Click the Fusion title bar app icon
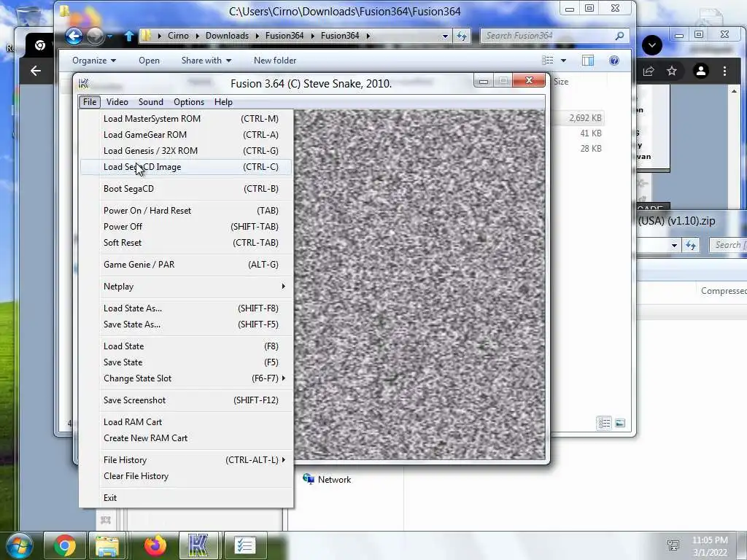The width and height of the screenshot is (747, 560). click(x=84, y=84)
